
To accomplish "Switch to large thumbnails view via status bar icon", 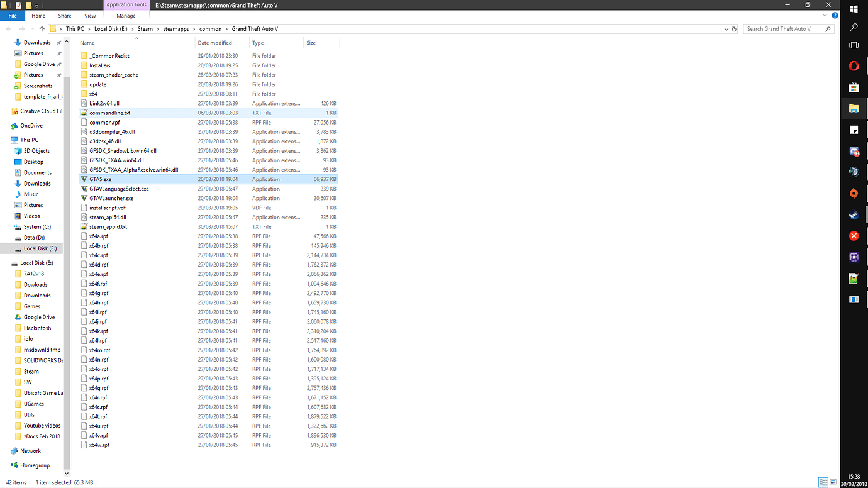I will [833, 482].
